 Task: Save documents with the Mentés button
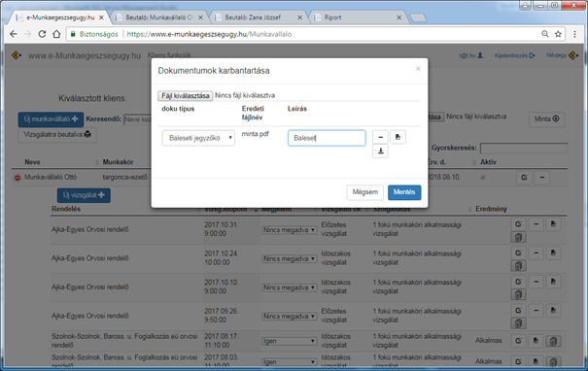pos(404,192)
